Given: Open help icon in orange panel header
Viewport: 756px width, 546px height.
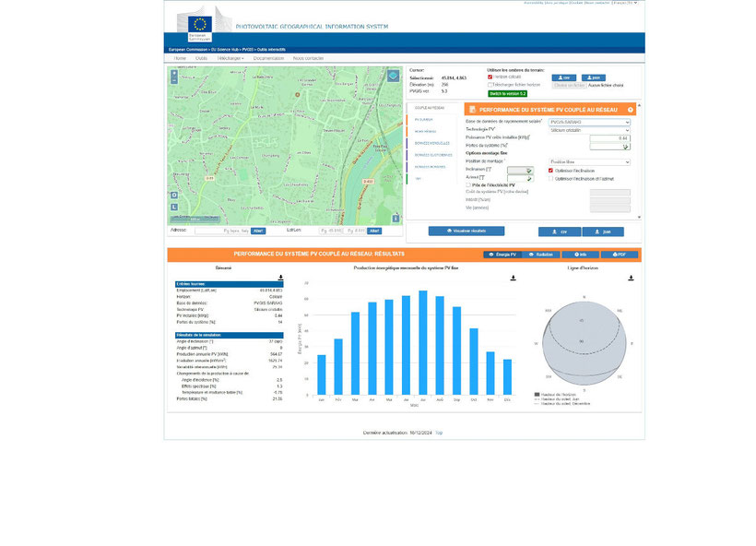Looking at the screenshot, I should (631, 110).
